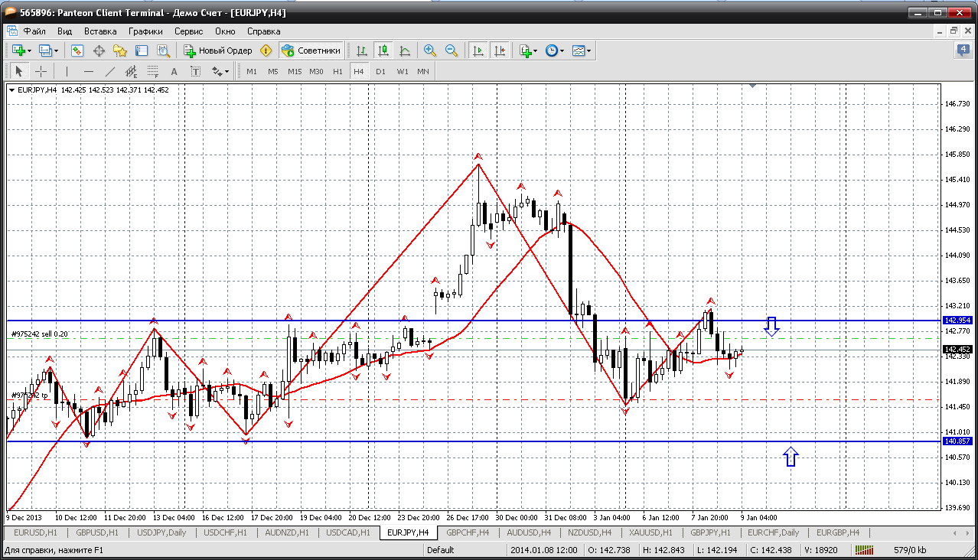The image size is (978, 560).
Task: Open the Navigator folder-star icon
Action: 120,50
